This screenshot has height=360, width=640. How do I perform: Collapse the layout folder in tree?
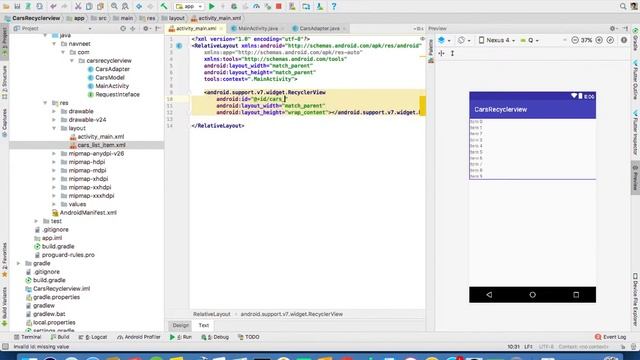(x=54, y=128)
